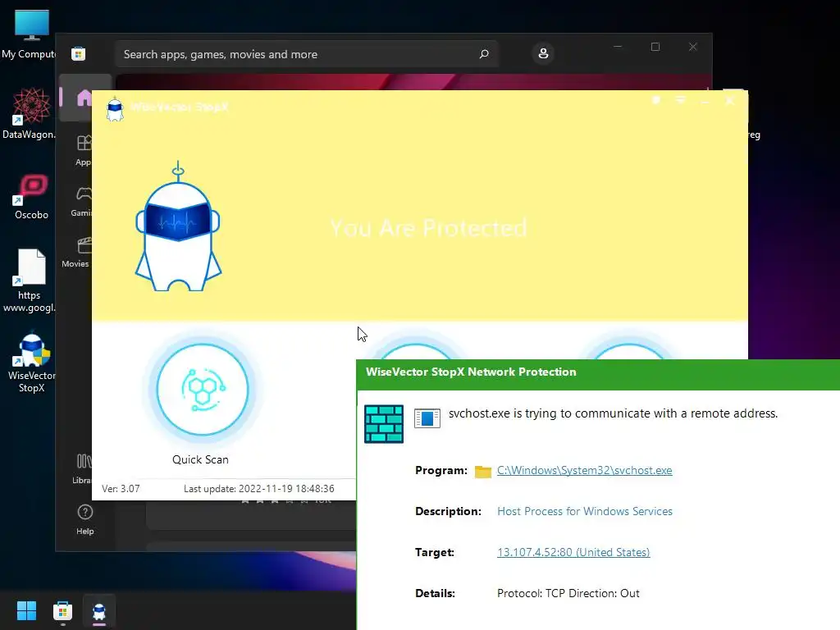Open Help in Microsoft Store sidebar
This screenshot has width=840, height=630.
tap(84, 519)
